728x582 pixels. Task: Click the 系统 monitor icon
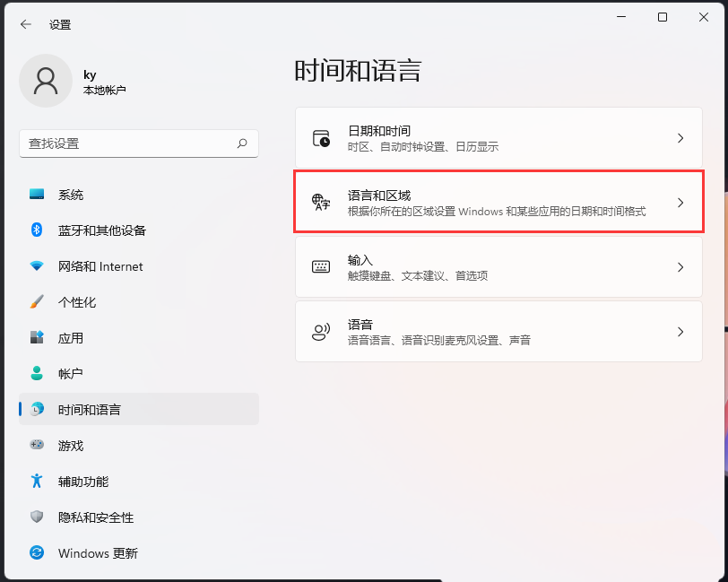point(37,195)
